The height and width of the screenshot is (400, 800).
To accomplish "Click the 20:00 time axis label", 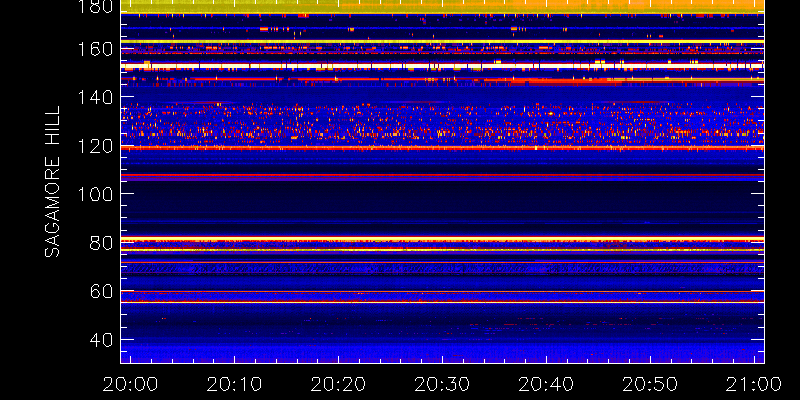I will 130,384.
